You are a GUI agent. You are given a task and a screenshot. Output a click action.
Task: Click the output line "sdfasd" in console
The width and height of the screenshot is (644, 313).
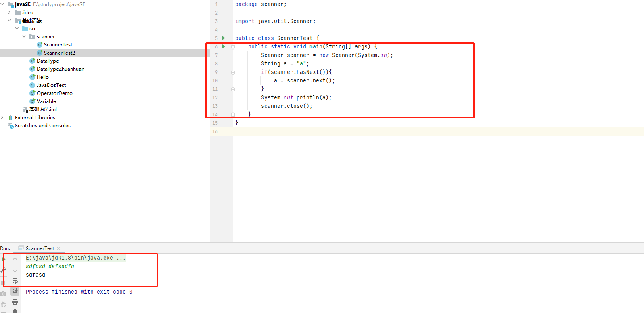pyautogui.click(x=36, y=275)
